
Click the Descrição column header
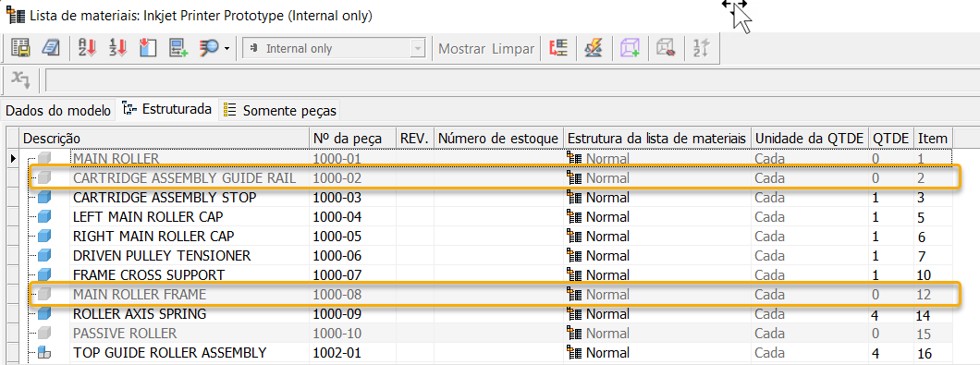click(x=165, y=138)
